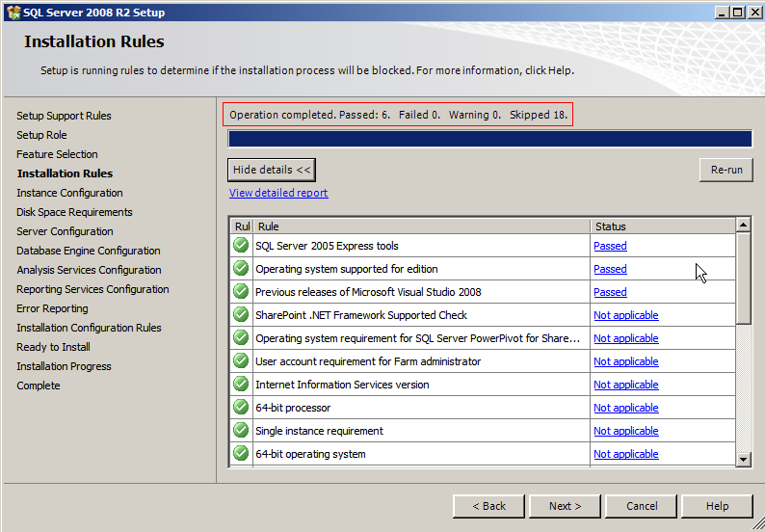Click green check icon for 64-bit processor rule
Viewport: 765px width, 532px height.
(241, 407)
